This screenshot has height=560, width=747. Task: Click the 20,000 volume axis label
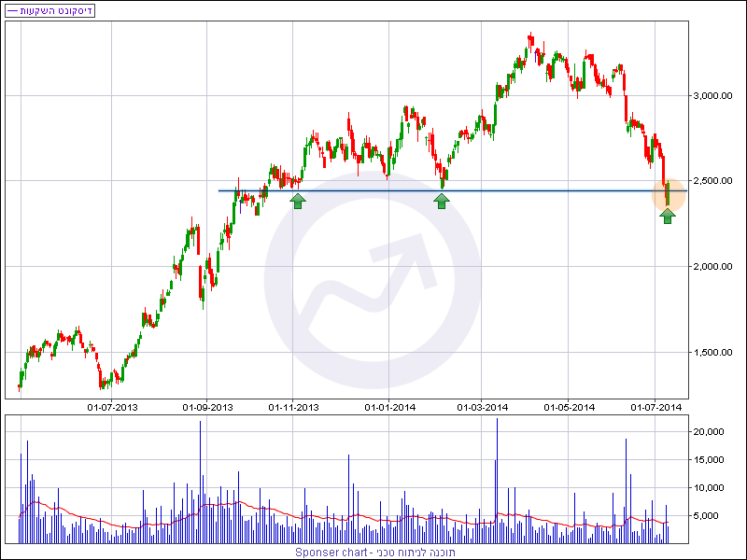[x=710, y=432]
